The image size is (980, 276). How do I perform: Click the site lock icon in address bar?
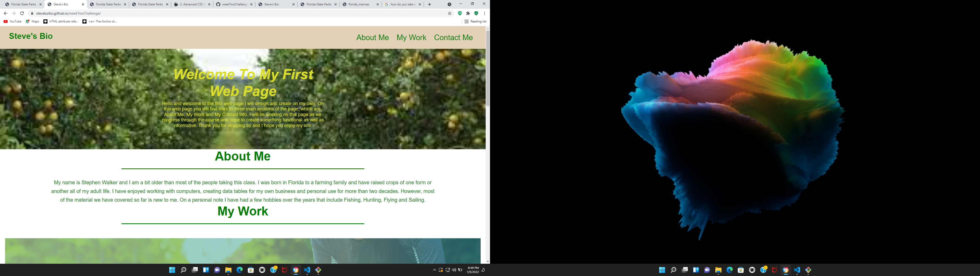coord(32,13)
